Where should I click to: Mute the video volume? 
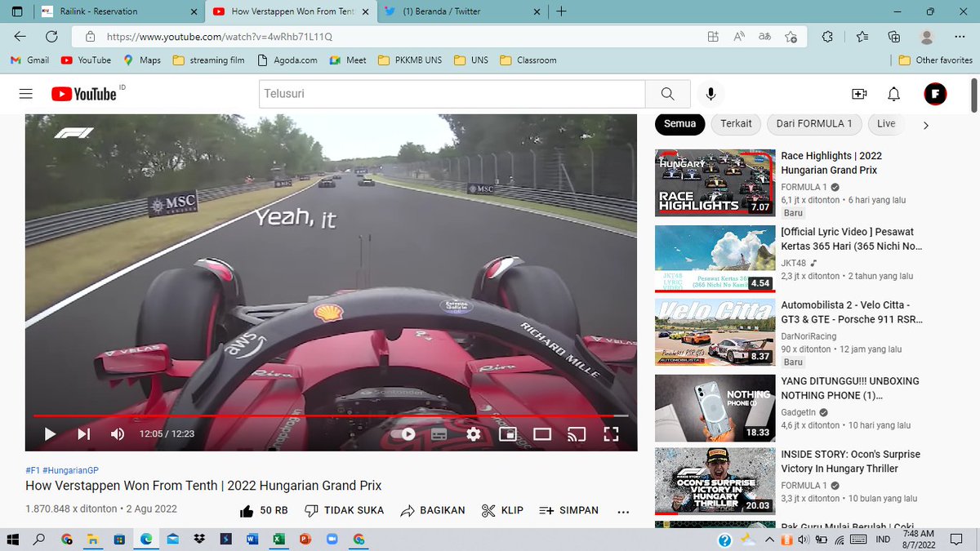click(x=118, y=434)
